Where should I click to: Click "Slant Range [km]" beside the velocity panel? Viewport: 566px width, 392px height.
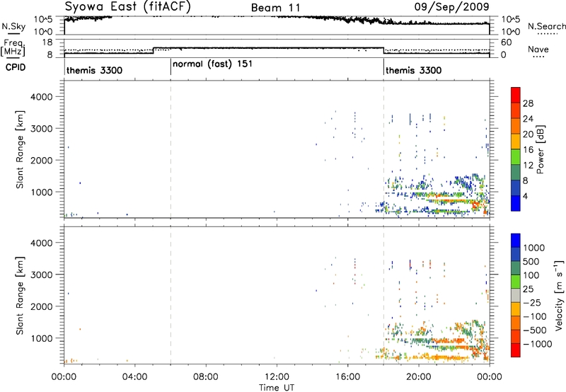21,296
